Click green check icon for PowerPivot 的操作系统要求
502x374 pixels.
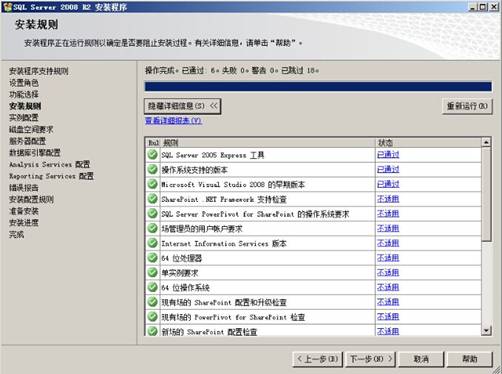point(153,213)
